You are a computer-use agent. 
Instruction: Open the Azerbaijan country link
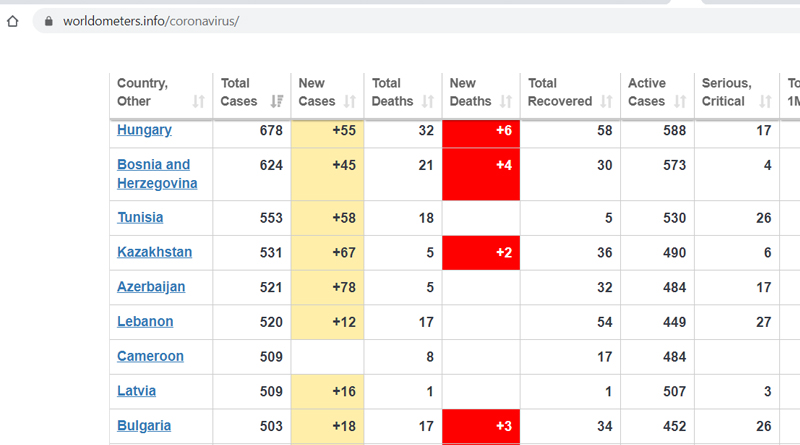pos(151,287)
